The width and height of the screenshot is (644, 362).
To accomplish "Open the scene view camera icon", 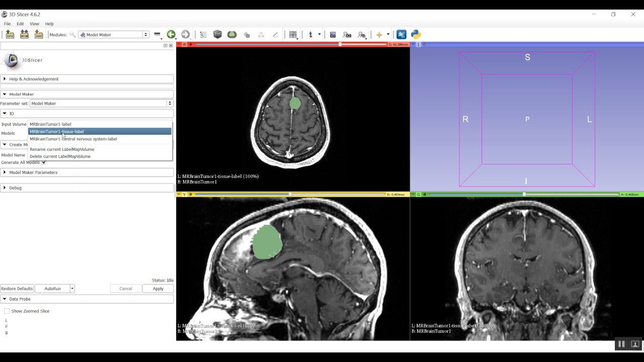I will coord(347,35).
